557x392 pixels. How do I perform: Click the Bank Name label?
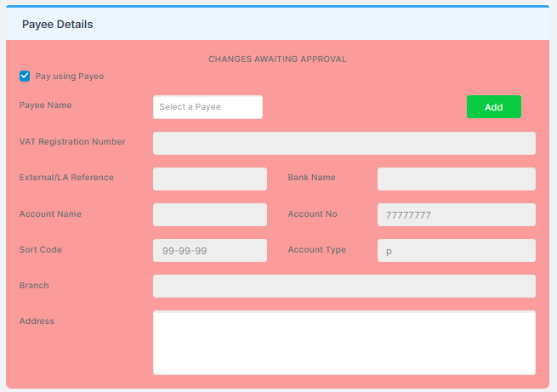tap(311, 177)
